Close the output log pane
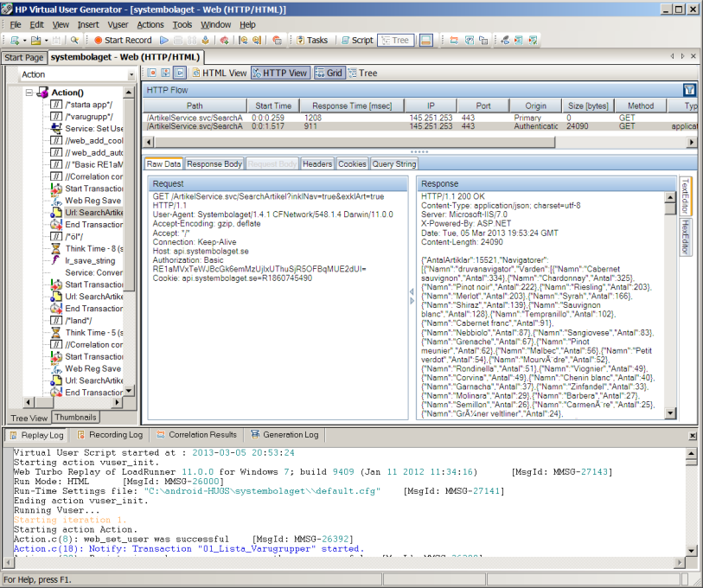Screen dimensions: 703x588 [x=693, y=436]
